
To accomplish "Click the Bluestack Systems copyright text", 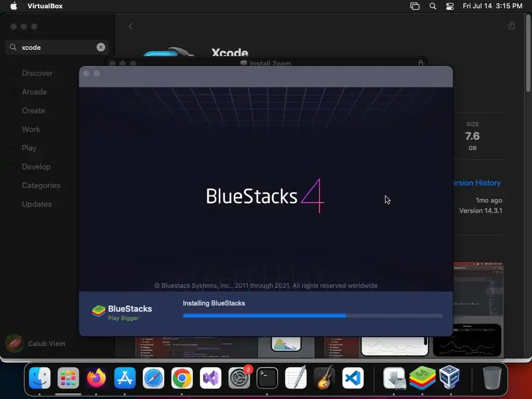I will pos(266,286).
